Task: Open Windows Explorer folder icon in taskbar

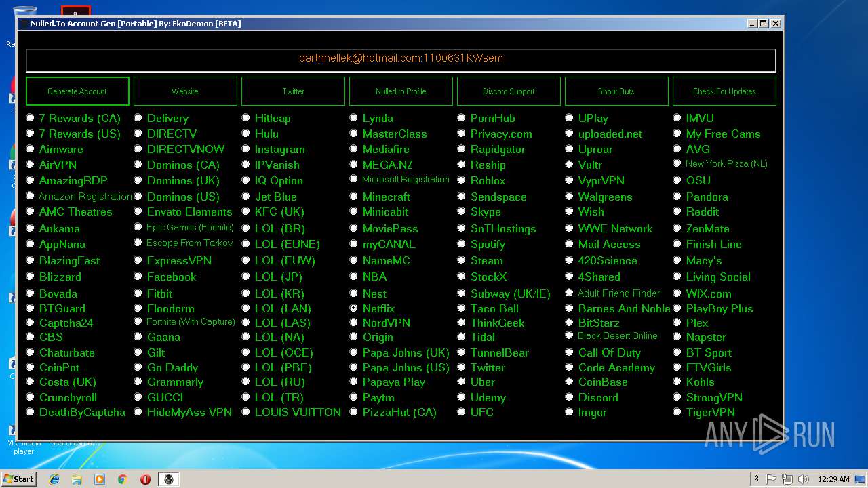Action: point(77,479)
